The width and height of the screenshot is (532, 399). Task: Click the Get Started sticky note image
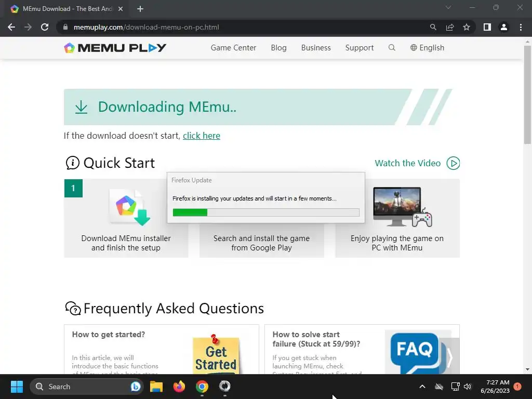[216, 354]
